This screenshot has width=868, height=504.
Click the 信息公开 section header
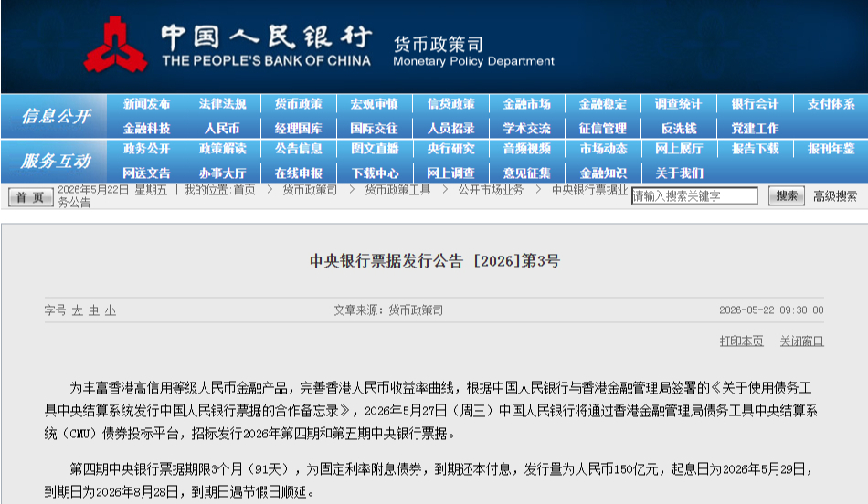[56, 116]
